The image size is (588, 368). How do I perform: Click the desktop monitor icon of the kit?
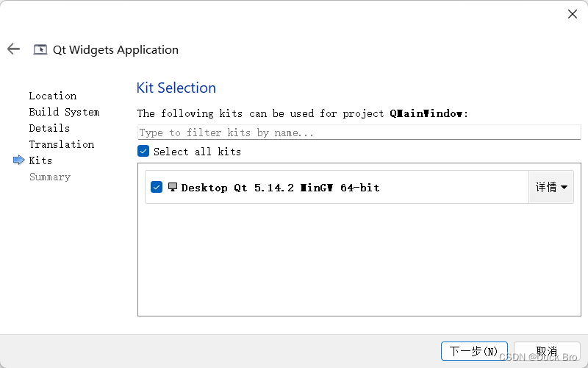point(173,187)
